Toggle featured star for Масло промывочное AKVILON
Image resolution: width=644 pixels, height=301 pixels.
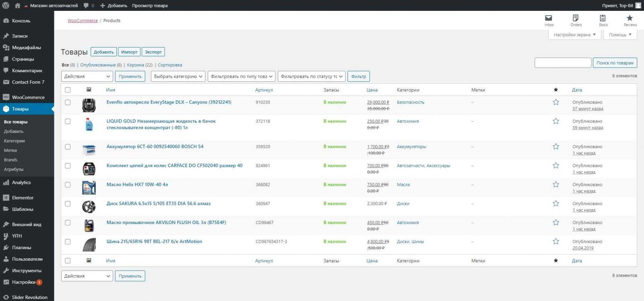(x=556, y=222)
